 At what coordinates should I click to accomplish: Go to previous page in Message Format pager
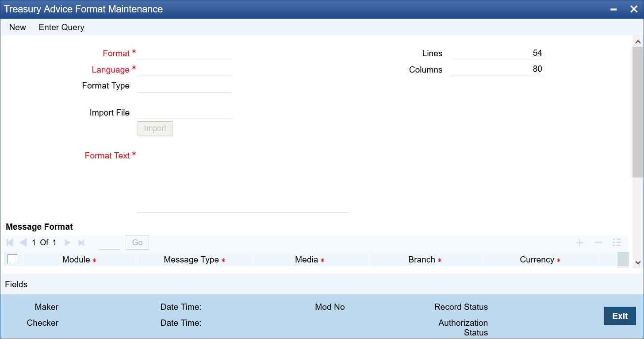pos(23,243)
